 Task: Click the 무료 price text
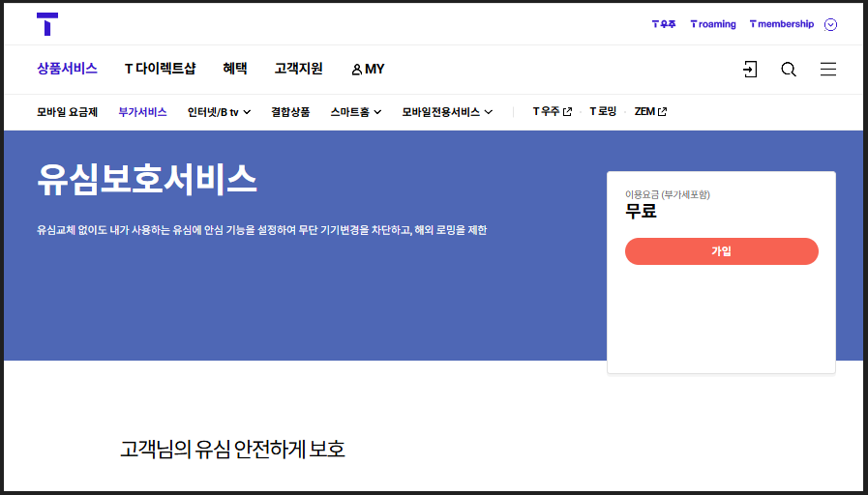641,211
